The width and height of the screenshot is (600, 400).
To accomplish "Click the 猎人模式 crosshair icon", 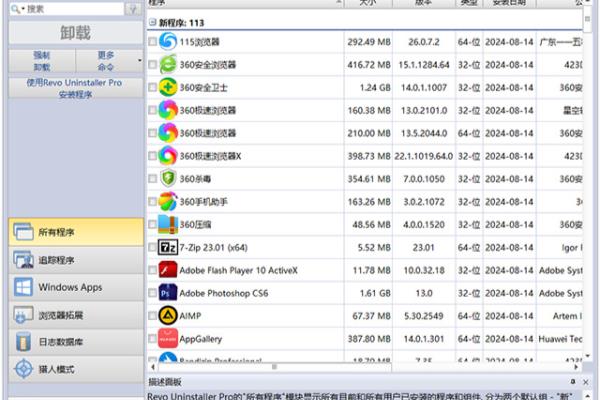I will click(x=23, y=369).
